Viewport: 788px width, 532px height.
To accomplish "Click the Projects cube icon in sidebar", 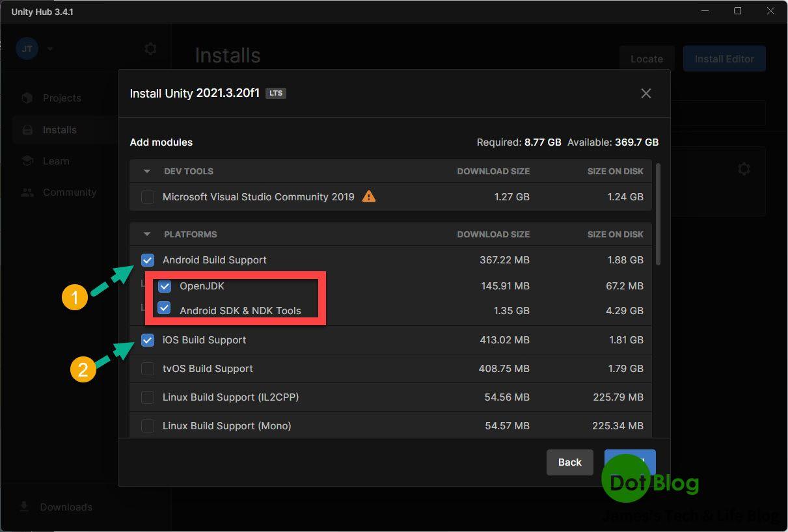I will tap(27, 98).
